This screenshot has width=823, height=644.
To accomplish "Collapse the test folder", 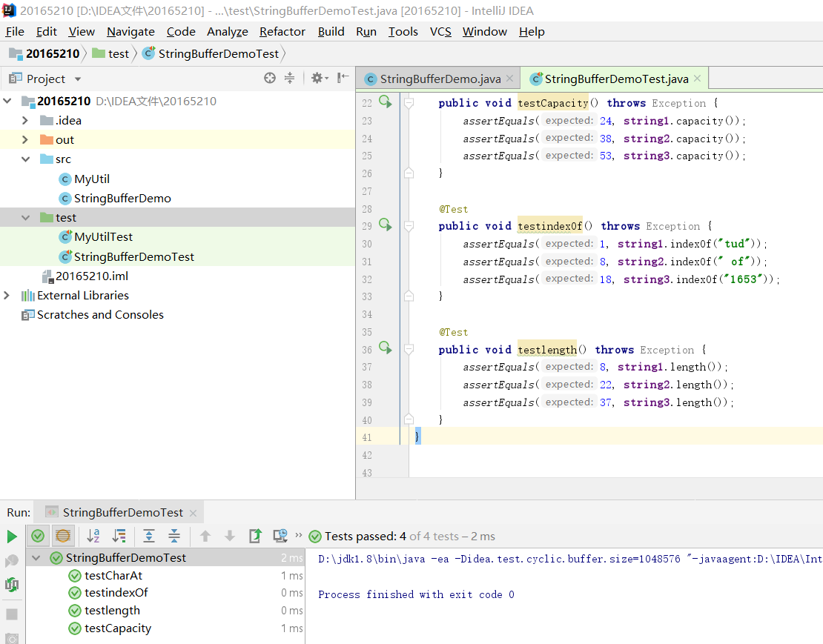I will pos(25,217).
